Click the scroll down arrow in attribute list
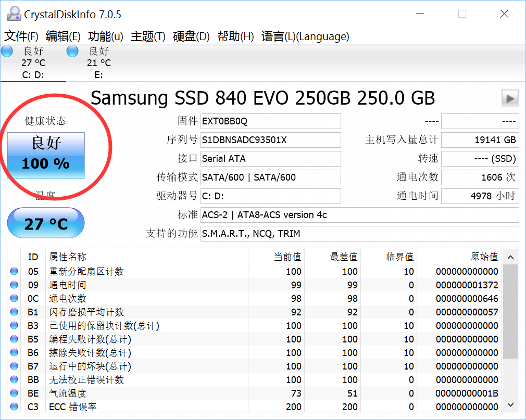 510,404
